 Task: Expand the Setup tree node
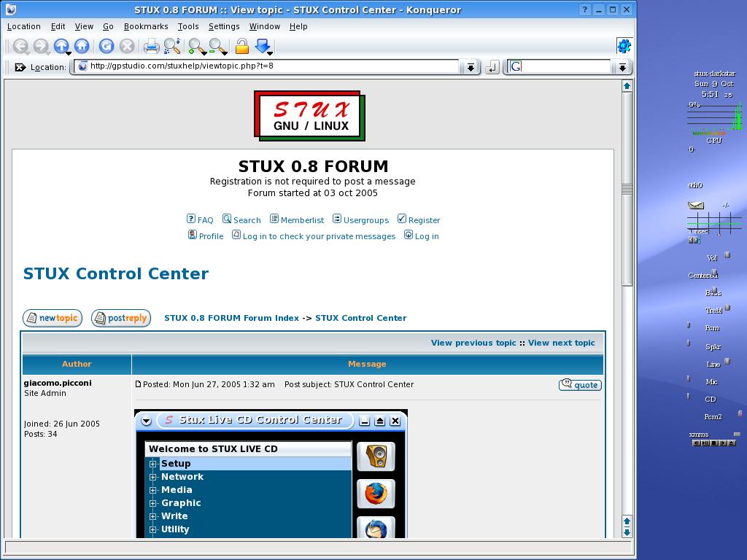(153, 464)
